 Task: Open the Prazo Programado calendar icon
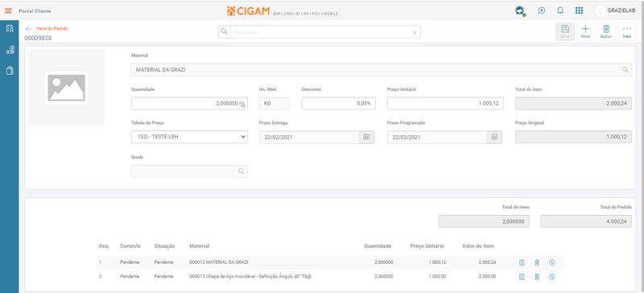coord(494,138)
